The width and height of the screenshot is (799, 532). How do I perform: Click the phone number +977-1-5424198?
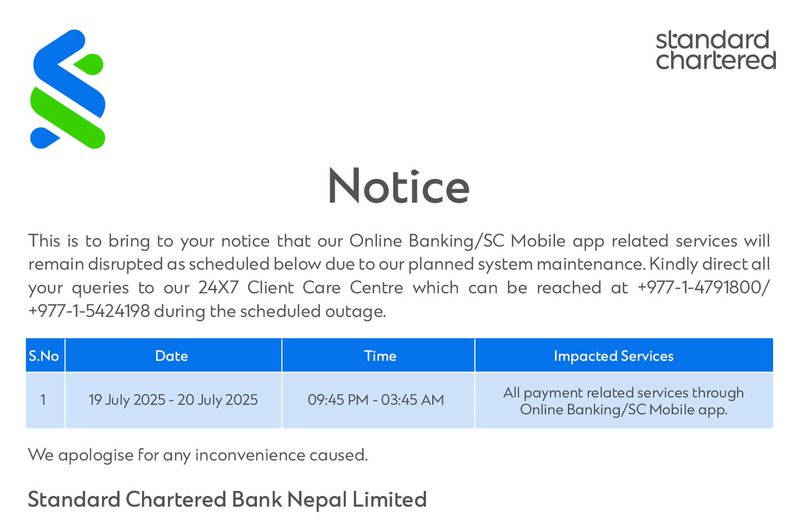click(89, 311)
